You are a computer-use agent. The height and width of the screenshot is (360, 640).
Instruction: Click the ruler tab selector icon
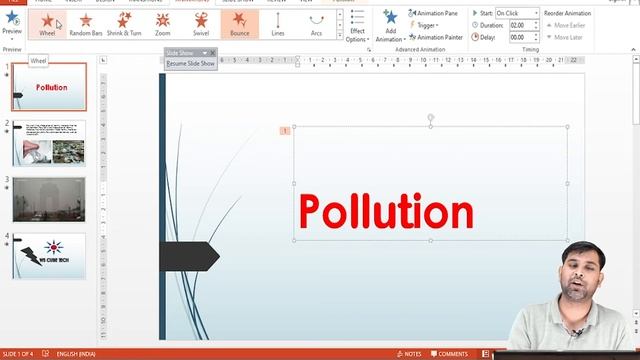click(x=103, y=60)
